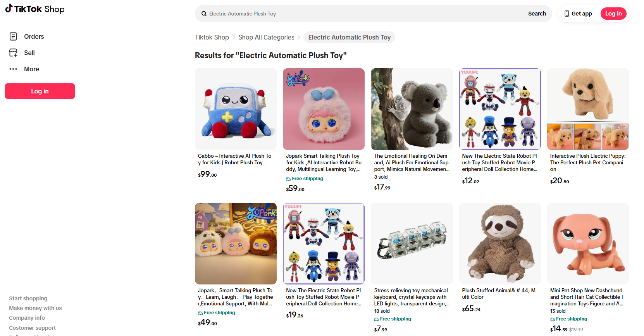Click the chevron after Shop All Categories
This screenshot has height=336, width=644.
click(299, 37)
